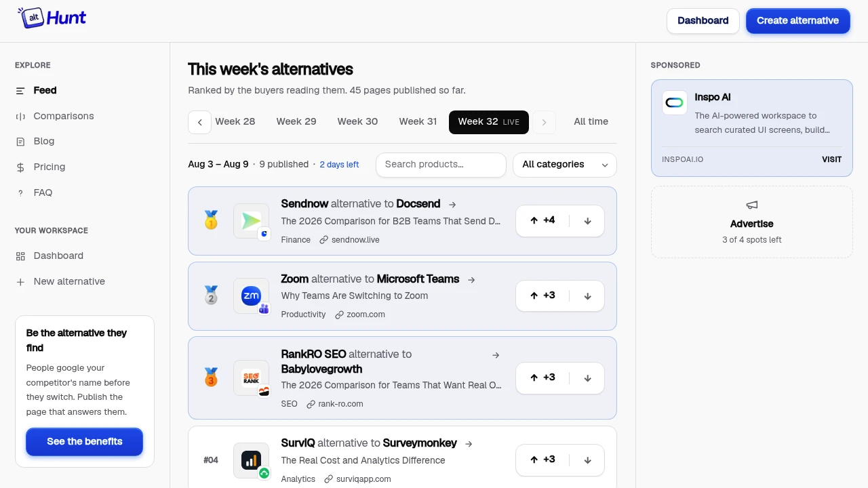Click the 2 days left label

click(x=339, y=165)
